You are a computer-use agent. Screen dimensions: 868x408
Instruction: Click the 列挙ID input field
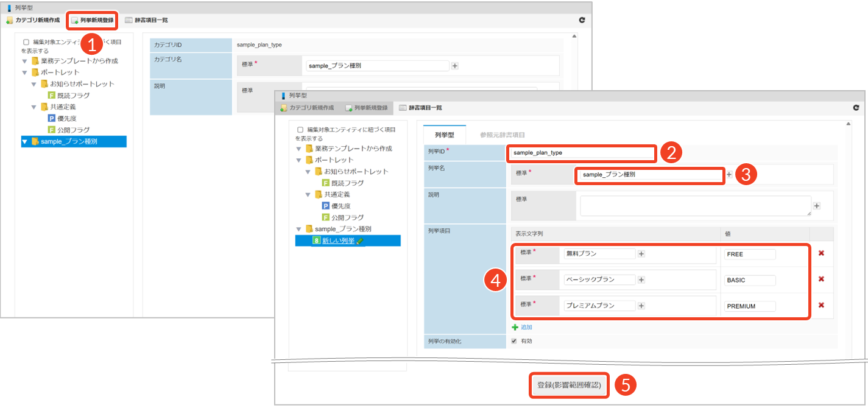click(580, 153)
